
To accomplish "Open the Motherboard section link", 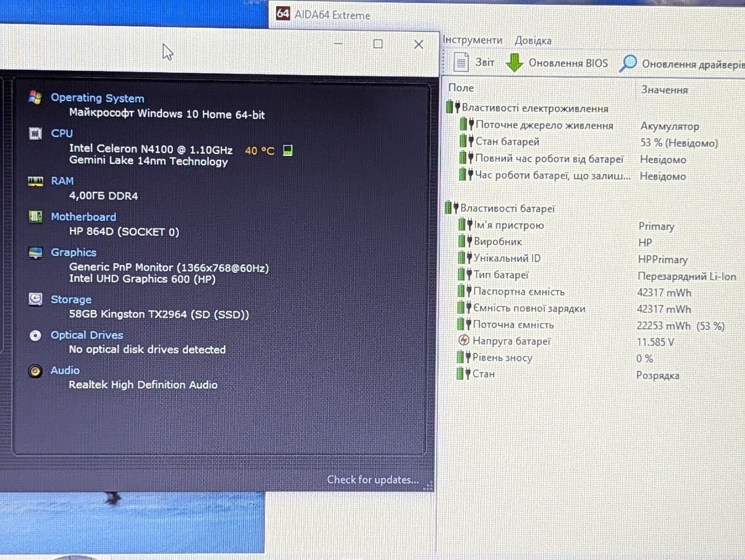I will (x=83, y=216).
